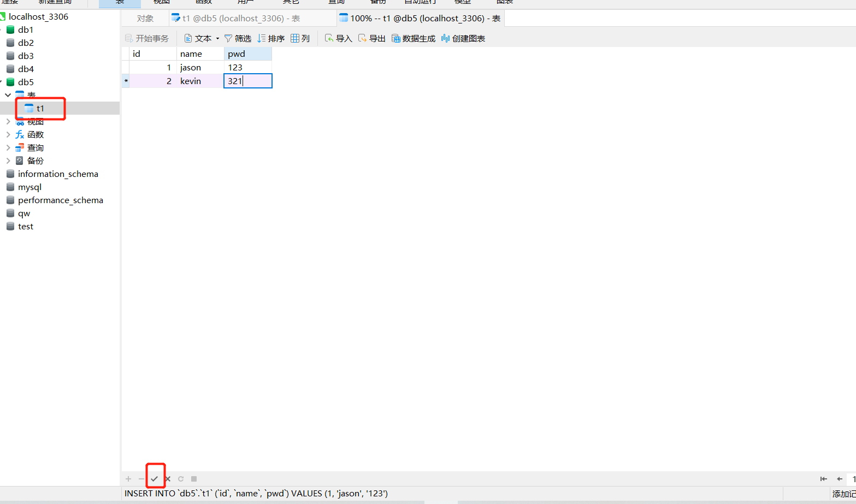Click the asterisk row marker of the kevin row

pyautogui.click(x=126, y=81)
